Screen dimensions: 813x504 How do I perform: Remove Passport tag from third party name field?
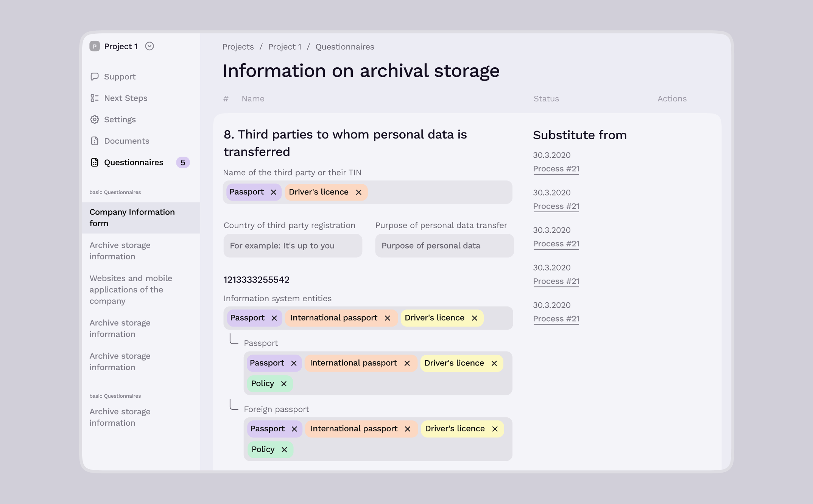pyautogui.click(x=274, y=192)
